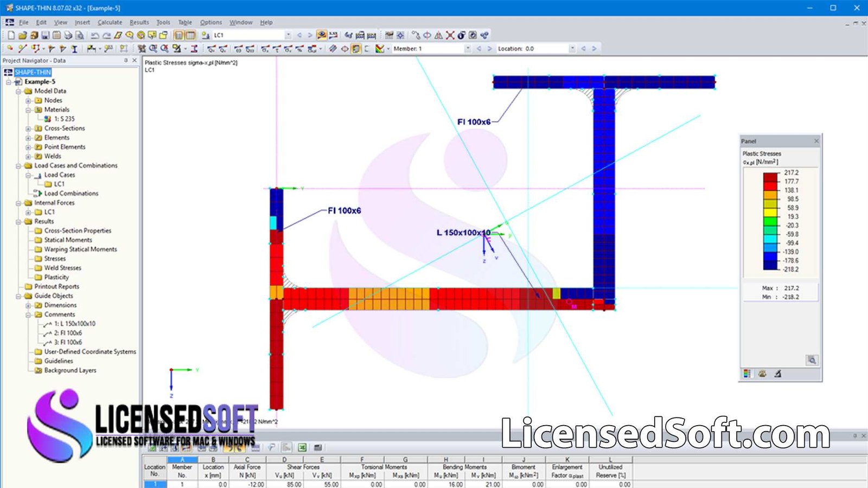Screen dimensions: 868x488
Task: Expand the Dimensions tree node
Action: [28, 305]
